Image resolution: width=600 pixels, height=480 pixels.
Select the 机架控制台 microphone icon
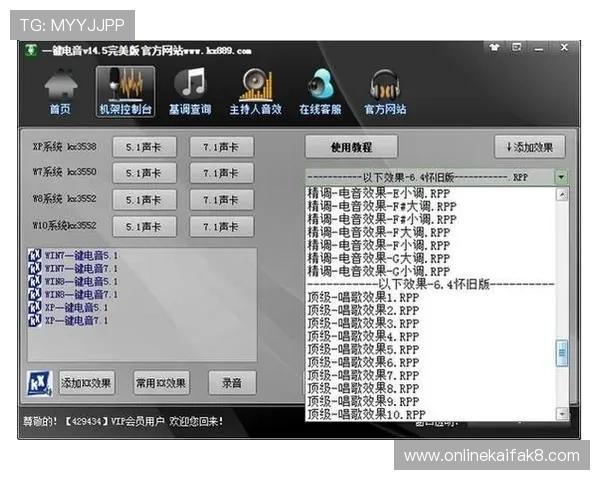[126, 91]
